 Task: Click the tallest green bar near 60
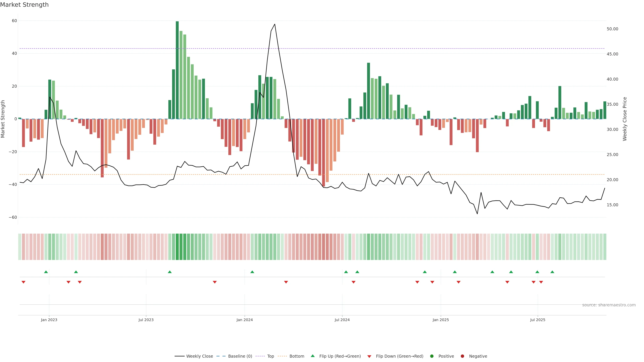pos(177,70)
